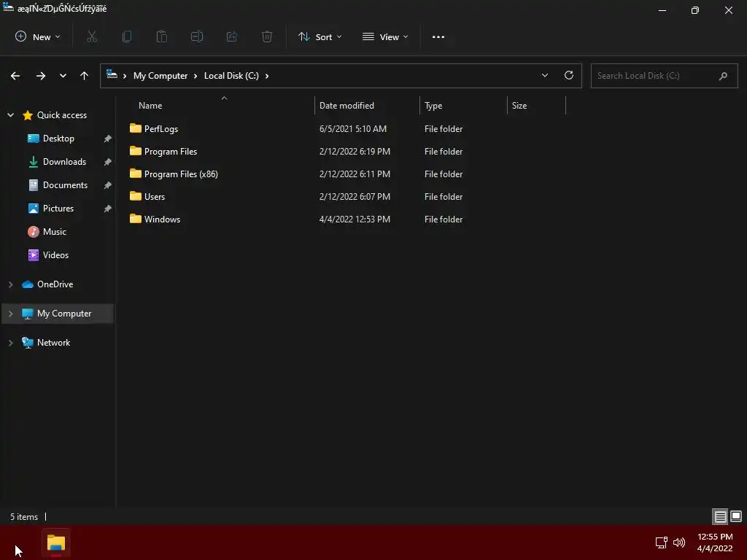Viewport: 747px width, 560px height.
Task: Expand the OneDrive tree node
Action: 10,284
